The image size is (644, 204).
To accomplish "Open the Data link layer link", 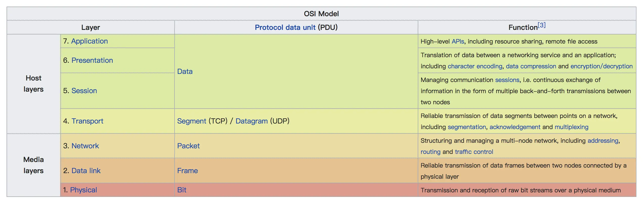I will (86, 171).
